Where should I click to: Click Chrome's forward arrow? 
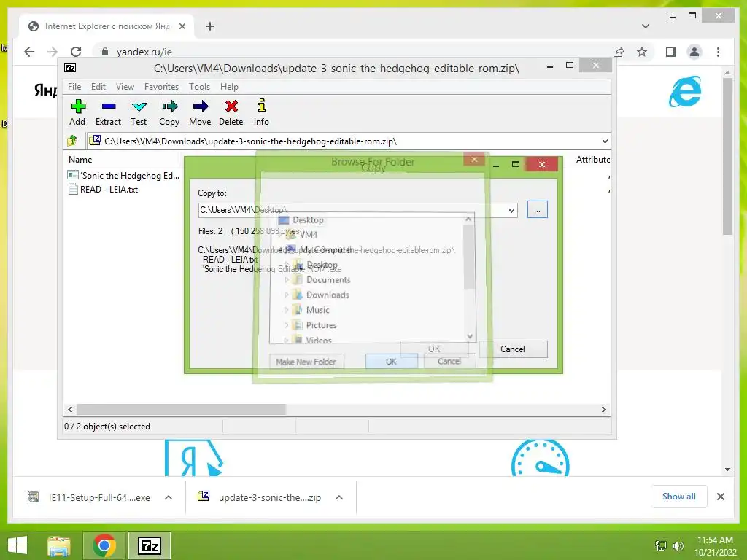[53, 52]
